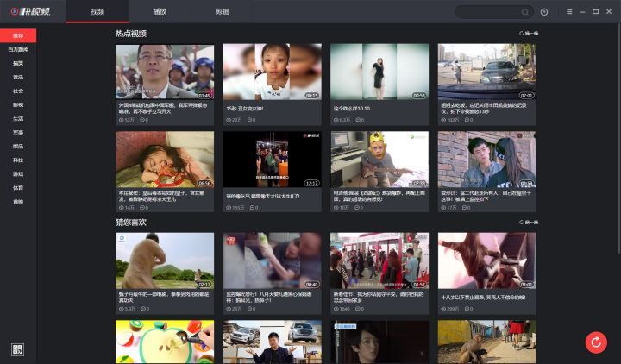Open the dark portrait woman thumbnail

click(x=379, y=342)
